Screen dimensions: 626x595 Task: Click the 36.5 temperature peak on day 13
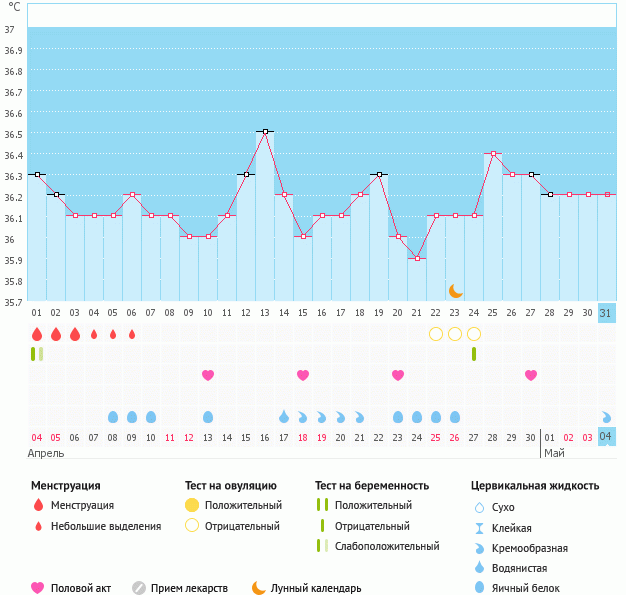[x=265, y=131]
